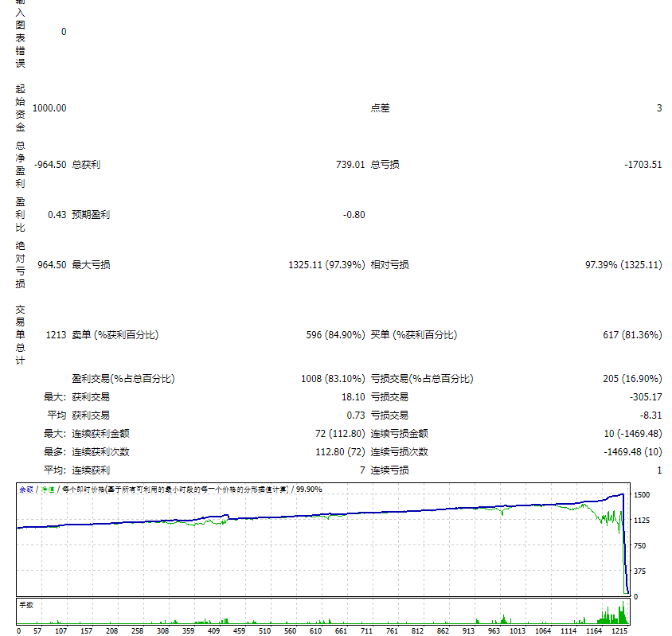Click the 输入 section label on left edge
Image resolution: width=672 pixels, height=636 pixels.
pos(21,10)
